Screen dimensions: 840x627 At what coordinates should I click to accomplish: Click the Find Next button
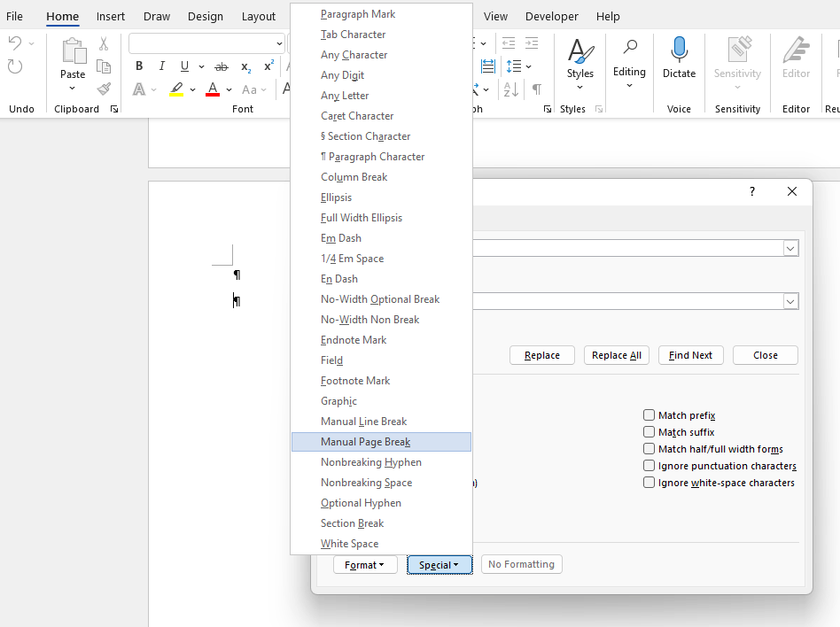click(x=690, y=355)
